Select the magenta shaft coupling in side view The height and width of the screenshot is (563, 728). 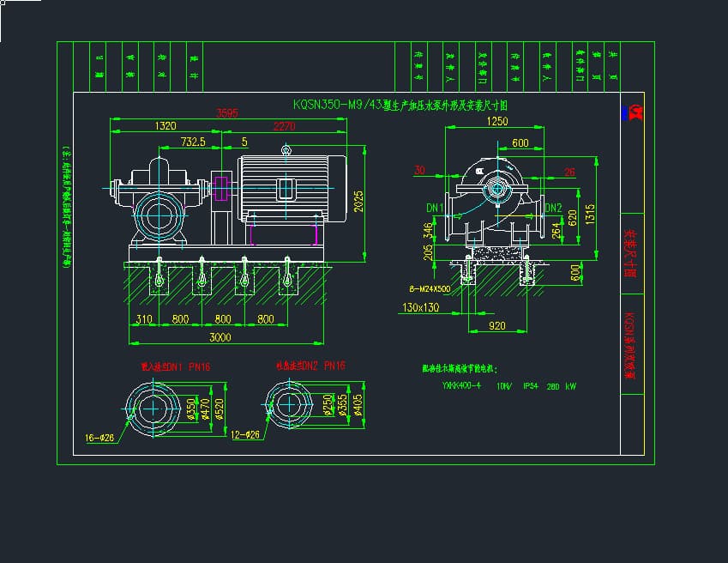219,190
